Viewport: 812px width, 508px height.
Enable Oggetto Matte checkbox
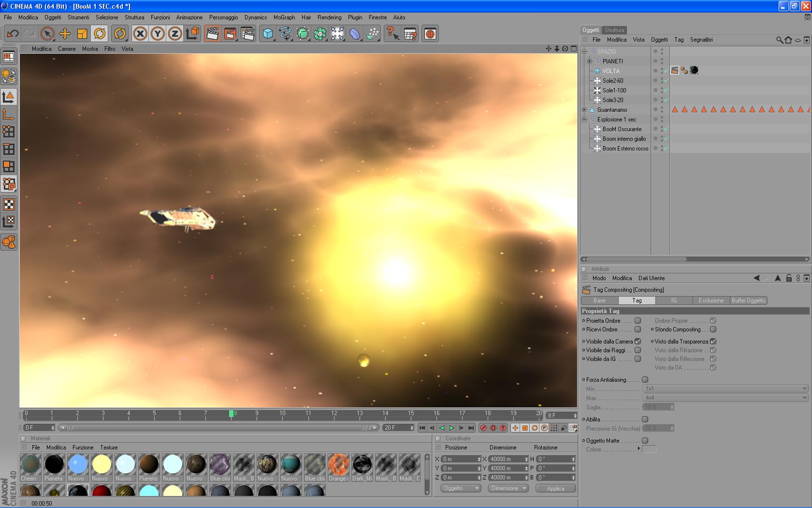645,440
